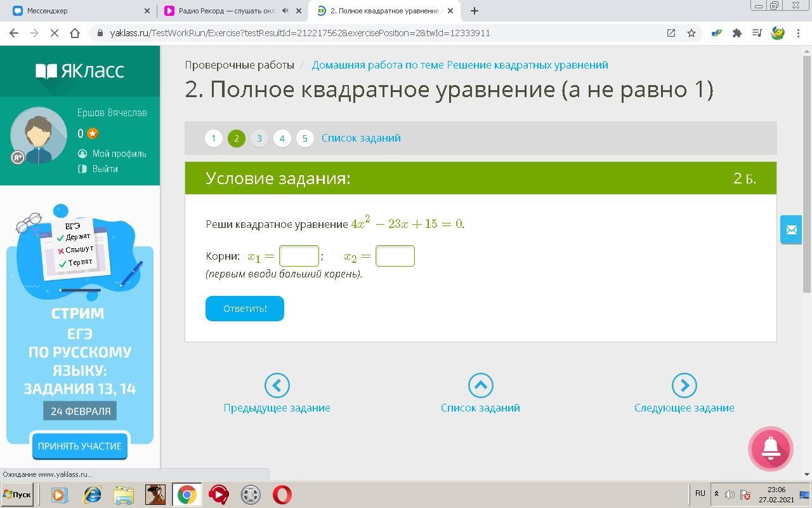Click the pink notification bell icon
The width and height of the screenshot is (812, 508).
click(x=771, y=448)
